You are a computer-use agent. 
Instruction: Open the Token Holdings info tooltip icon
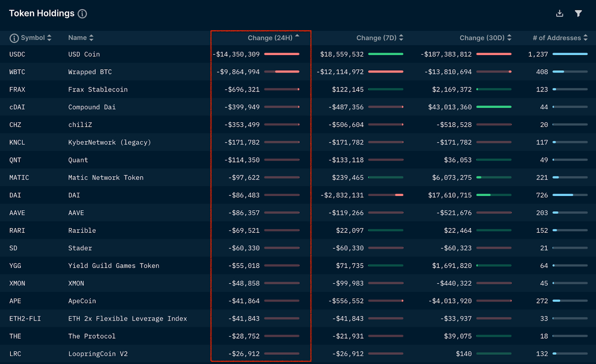82,14
